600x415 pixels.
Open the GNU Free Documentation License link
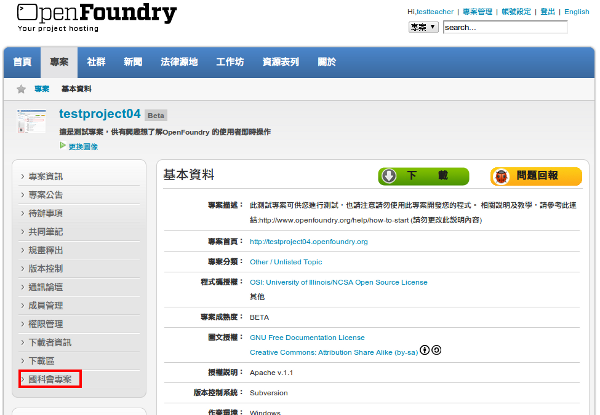[307, 338]
